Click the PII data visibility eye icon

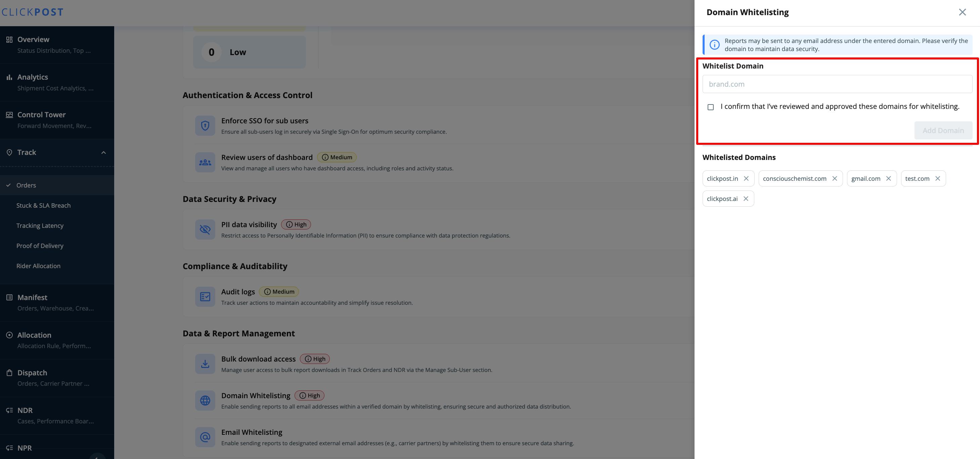pyautogui.click(x=205, y=229)
